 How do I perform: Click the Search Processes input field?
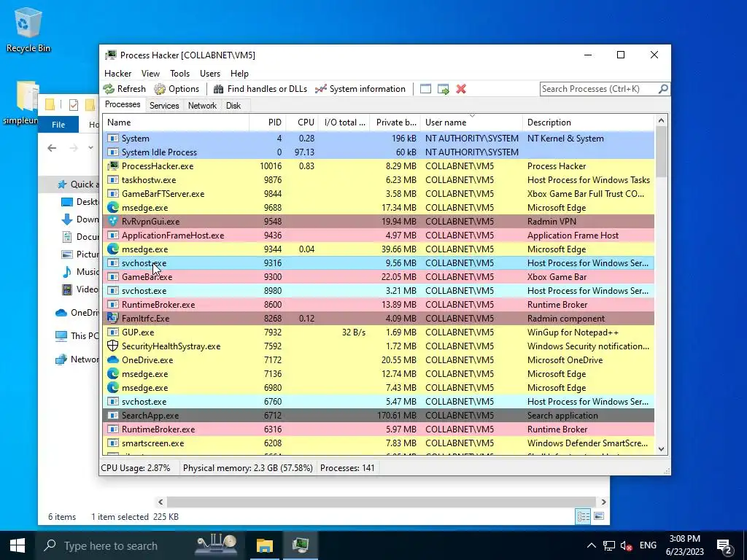pyautogui.click(x=598, y=89)
